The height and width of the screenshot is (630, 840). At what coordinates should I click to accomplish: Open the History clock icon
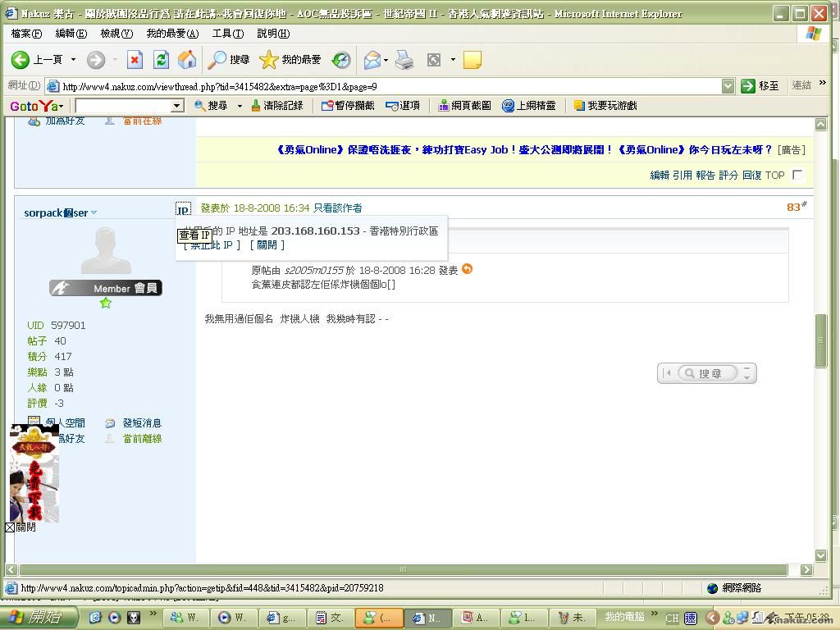tap(340, 59)
